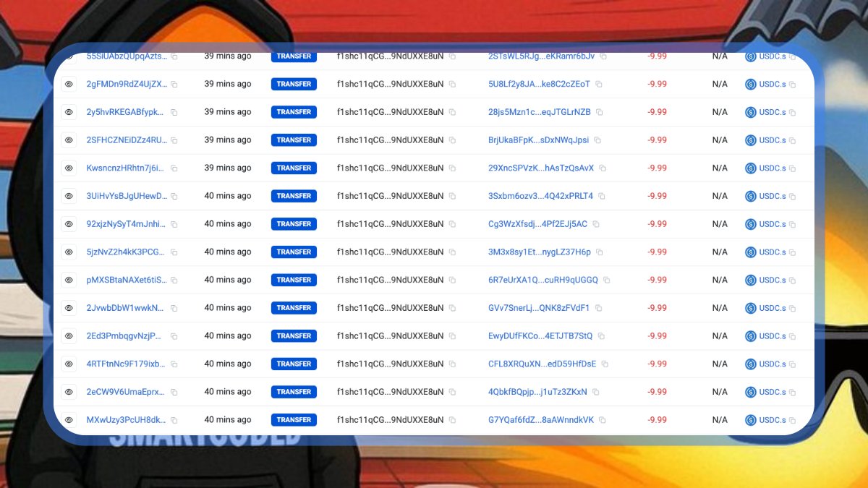Image resolution: width=868 pixels, height=488 pixels.
Task: Copy f1shc11qCG sender address in 92xjzNySyT4mJnhi row
Action: tap(452, 224)
